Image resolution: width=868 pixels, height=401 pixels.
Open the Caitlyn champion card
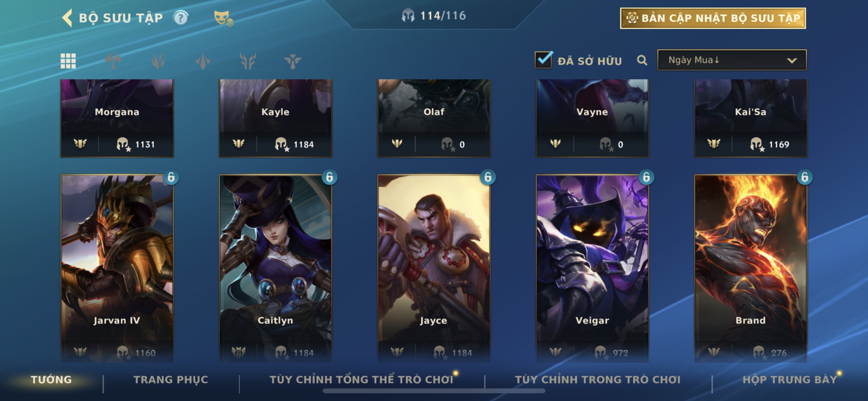tap(275, 268)
